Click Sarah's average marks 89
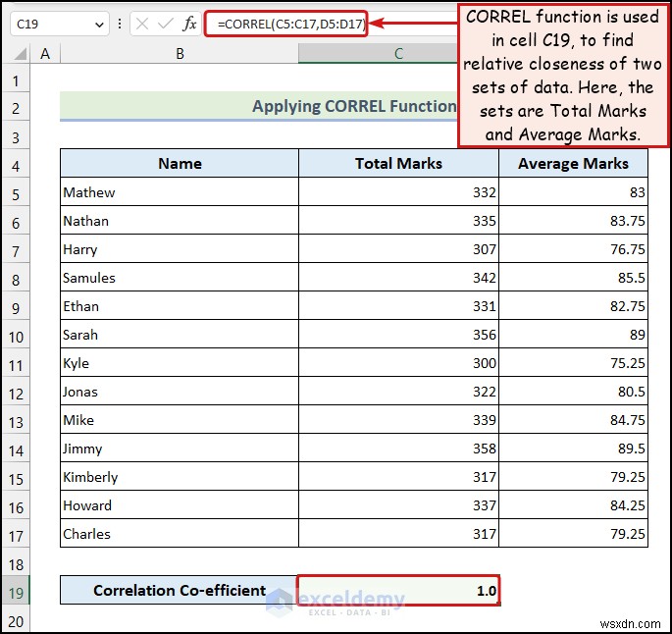 (x=574, y=335)
